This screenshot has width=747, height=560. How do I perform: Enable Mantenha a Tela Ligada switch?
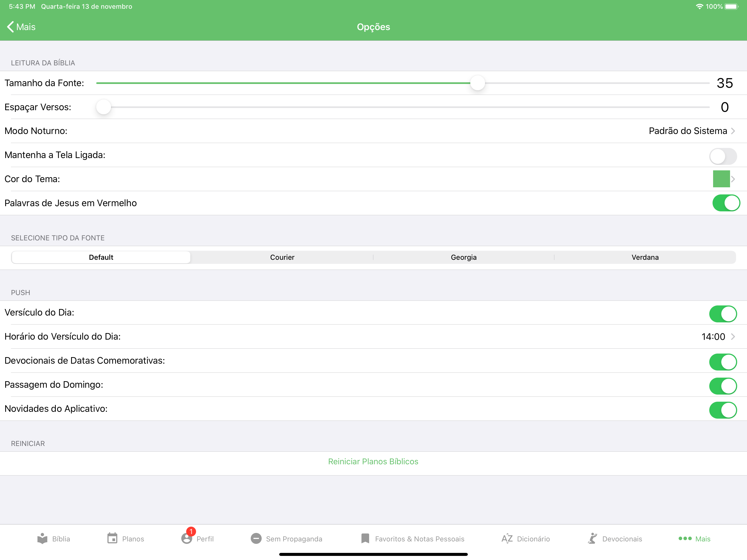[723, 156]
